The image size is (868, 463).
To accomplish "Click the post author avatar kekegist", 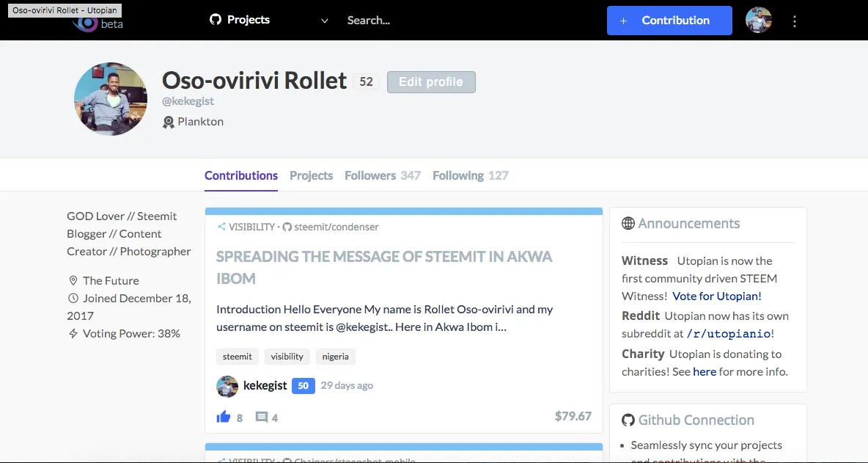I will 227,386.
